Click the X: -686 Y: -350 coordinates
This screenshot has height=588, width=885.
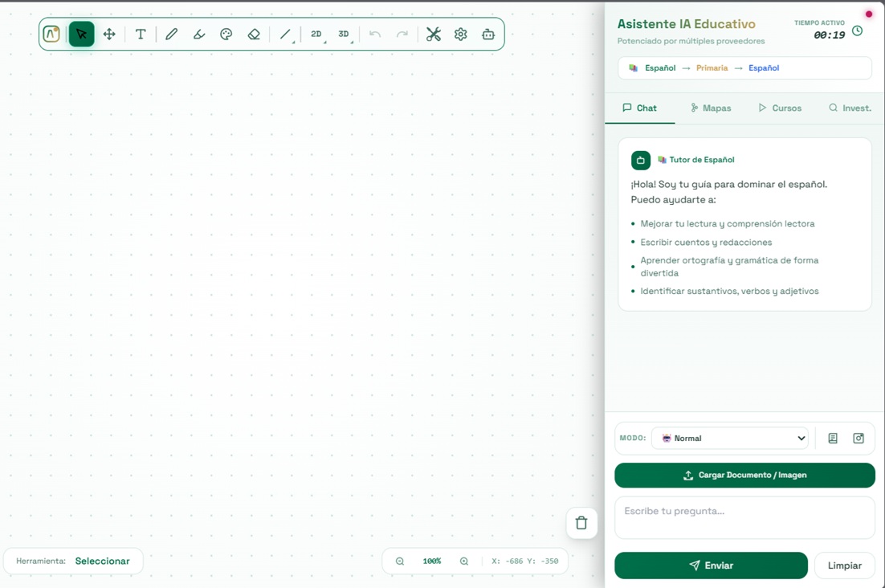click(525, 561)
